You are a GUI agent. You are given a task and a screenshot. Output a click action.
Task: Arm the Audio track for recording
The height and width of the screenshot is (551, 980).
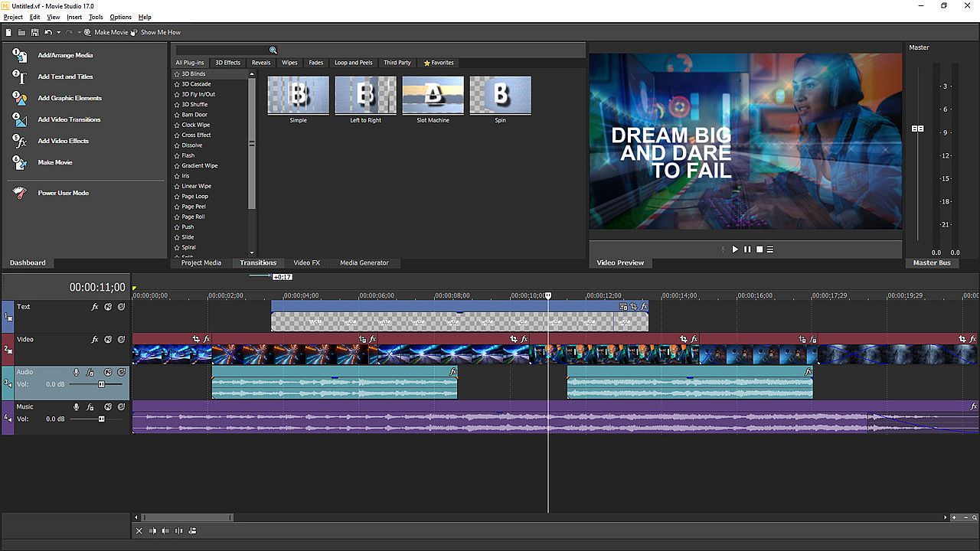[x=76, y=373]
